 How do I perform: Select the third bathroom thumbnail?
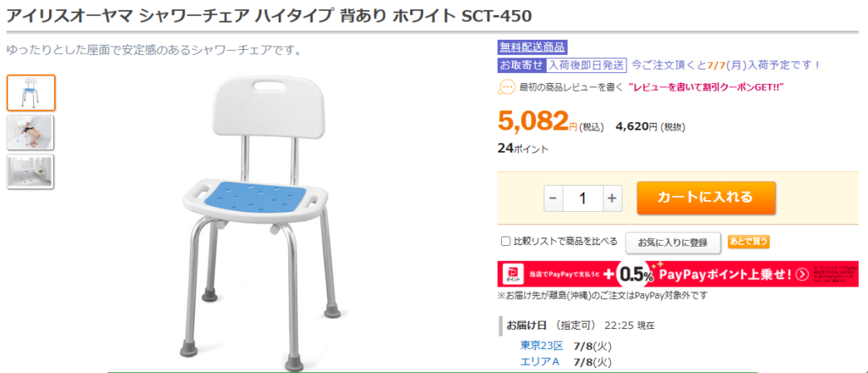click(31, 171)
